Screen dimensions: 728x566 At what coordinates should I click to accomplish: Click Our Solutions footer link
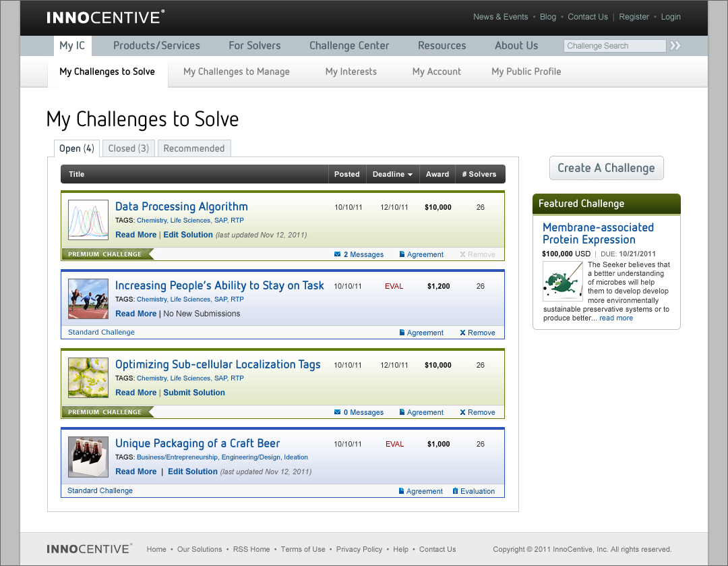click(200, 549)
